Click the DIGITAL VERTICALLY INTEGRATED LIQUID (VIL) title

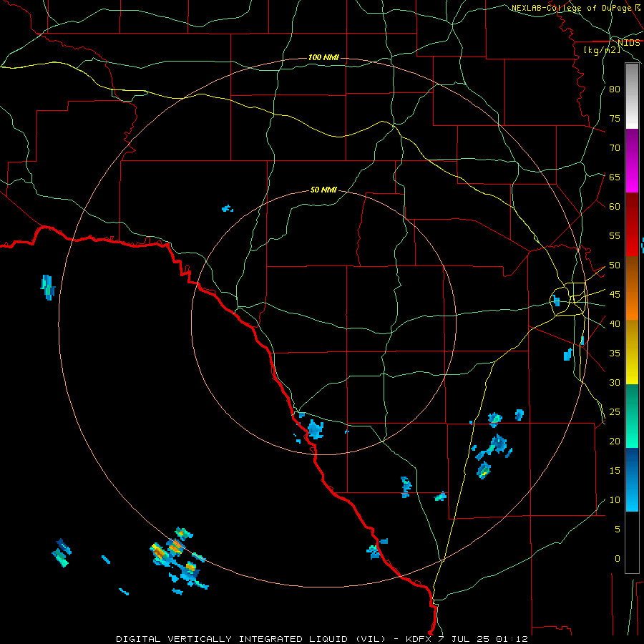click(x=250, y=639)
